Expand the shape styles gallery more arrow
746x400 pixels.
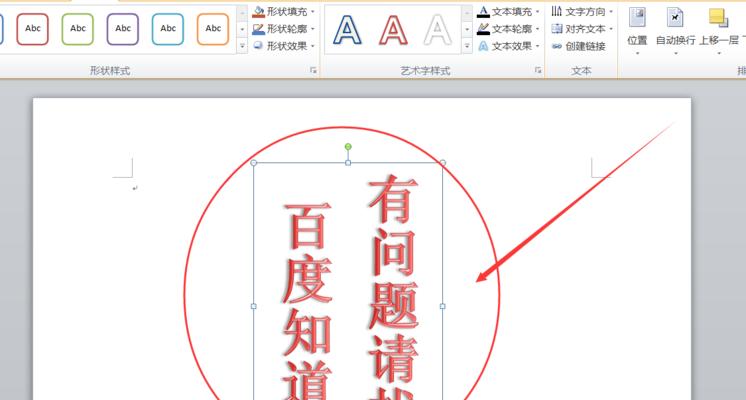click(x=242, y=46)
